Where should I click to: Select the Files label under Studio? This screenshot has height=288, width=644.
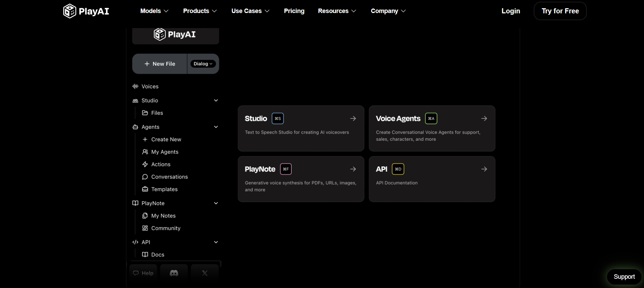tap(157, 113)
